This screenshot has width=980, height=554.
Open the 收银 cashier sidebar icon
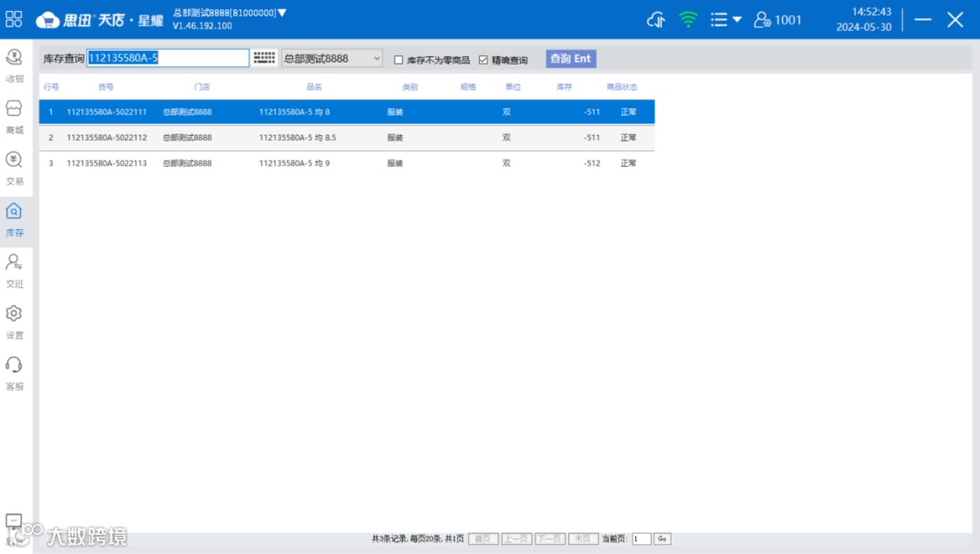(x=15, y=65)
